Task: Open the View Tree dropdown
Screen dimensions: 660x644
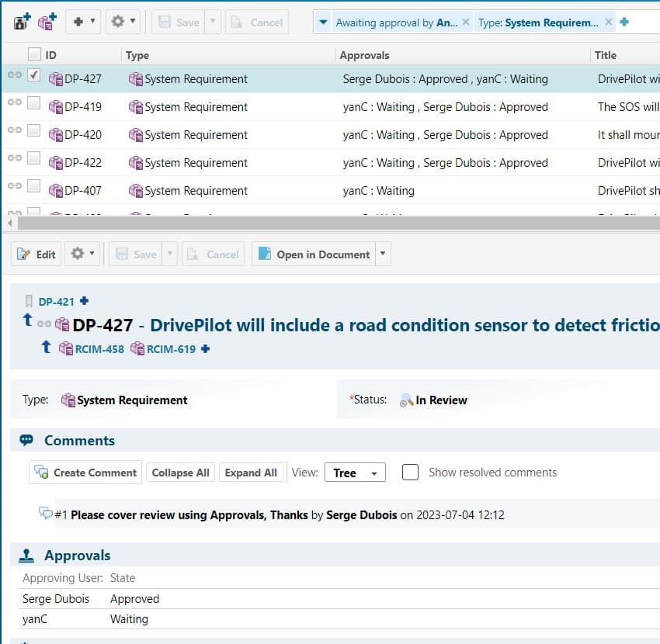Action: click(354, 473)
